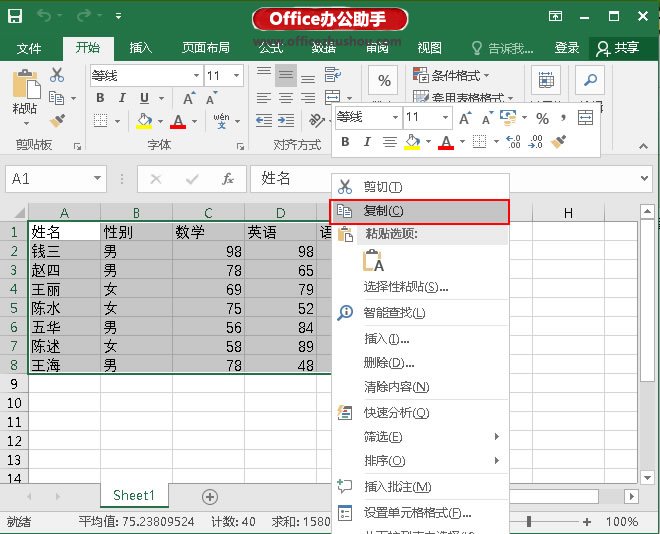The width and height of the screenshot is (660, 534).
Task: Add a new sheet with plus button
Action: click(210, 497)
